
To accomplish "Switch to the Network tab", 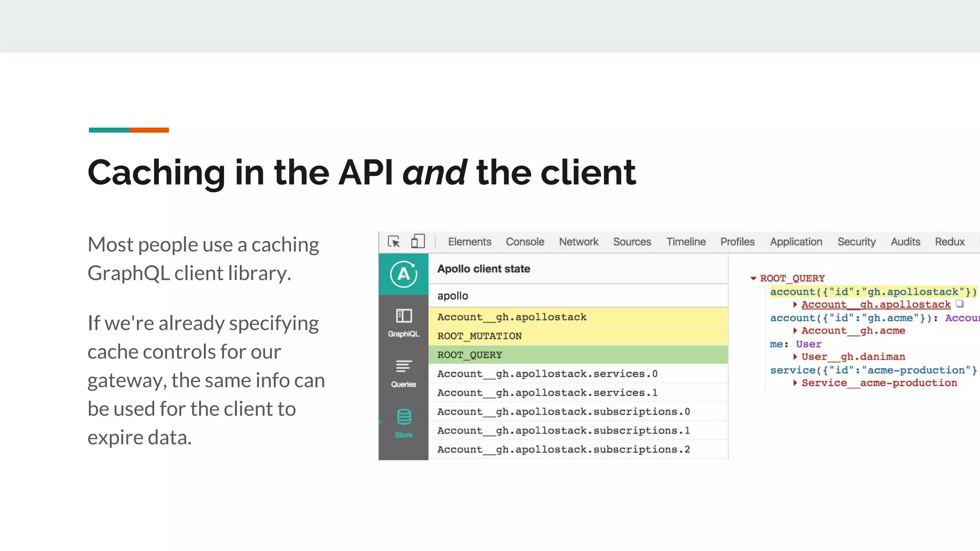I will pos(579,242).
